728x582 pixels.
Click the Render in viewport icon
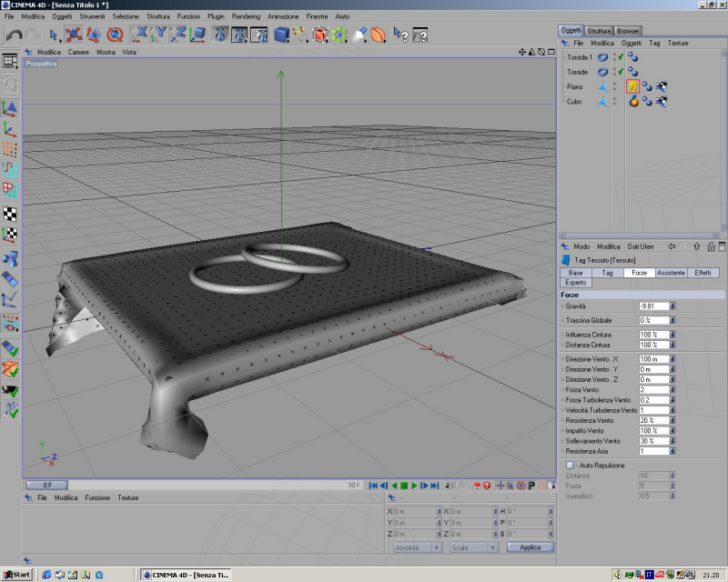click(x=219, y=35)
